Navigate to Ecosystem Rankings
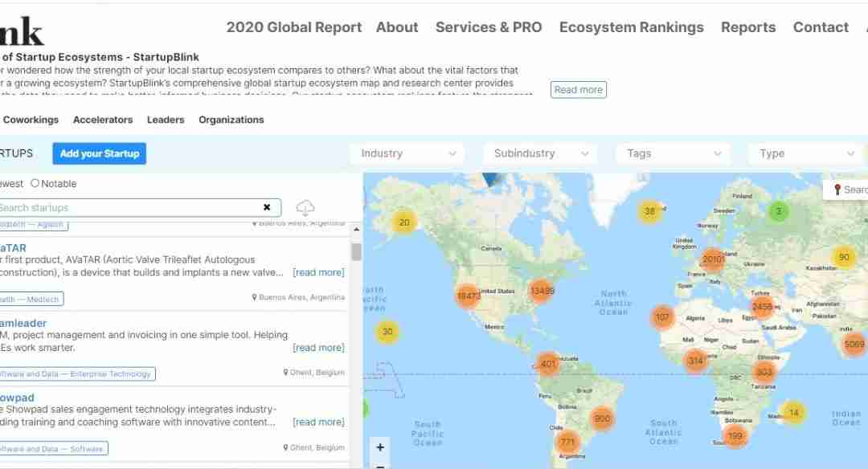This screenshot has height=469, width=868. point(632,27)
